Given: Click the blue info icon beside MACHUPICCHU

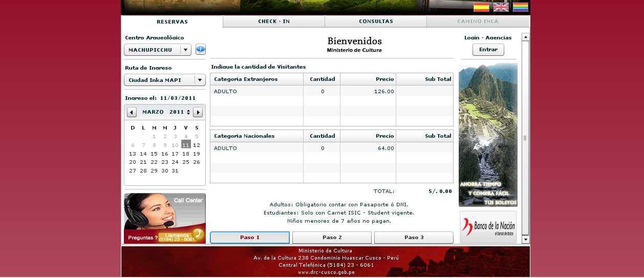Looking at the screenshot, I should click(x=201, y=50).
